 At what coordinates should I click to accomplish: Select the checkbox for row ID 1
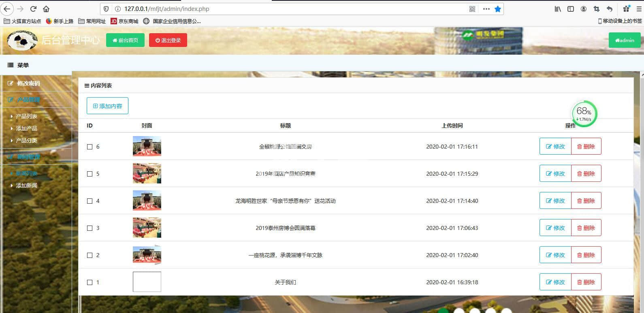[x=90, y=282]
